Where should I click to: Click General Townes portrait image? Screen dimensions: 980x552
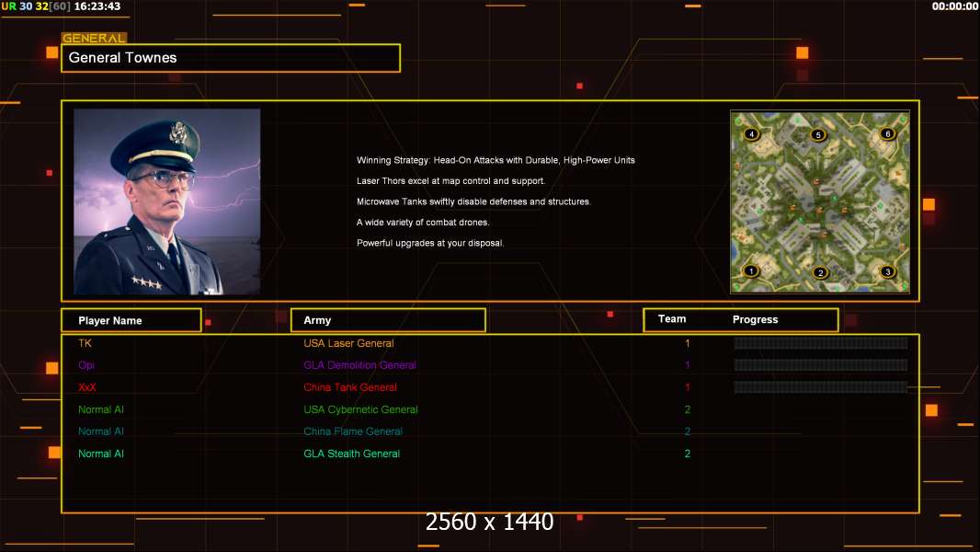click(167, 201)
